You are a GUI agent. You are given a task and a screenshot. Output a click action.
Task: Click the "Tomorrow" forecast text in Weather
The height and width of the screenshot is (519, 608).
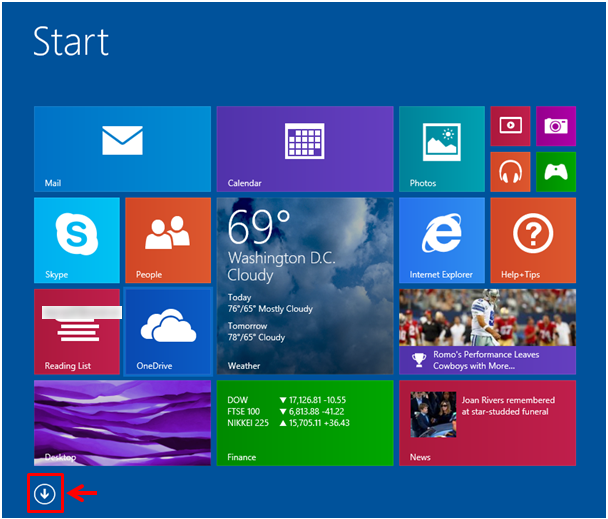click(247, 326)
